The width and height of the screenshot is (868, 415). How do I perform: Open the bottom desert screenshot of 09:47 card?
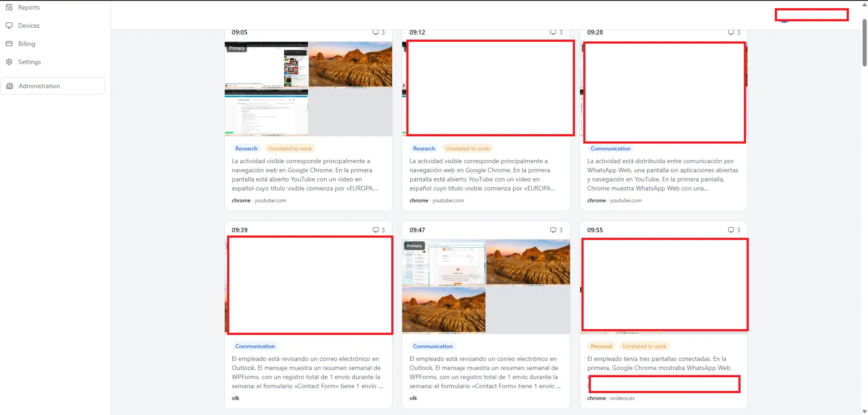coord(444,310)
